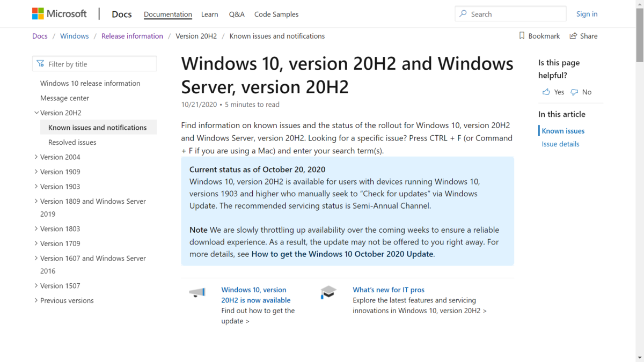This screenshot has width=644, height=362.
Task: Select the Documentation nav tab
Action: 168,14
